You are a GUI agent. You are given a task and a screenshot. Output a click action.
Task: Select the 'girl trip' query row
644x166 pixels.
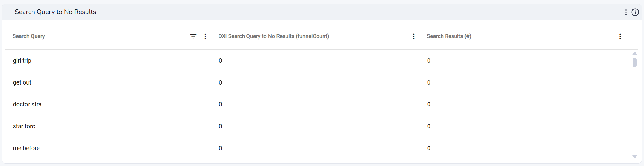[318, 61]
